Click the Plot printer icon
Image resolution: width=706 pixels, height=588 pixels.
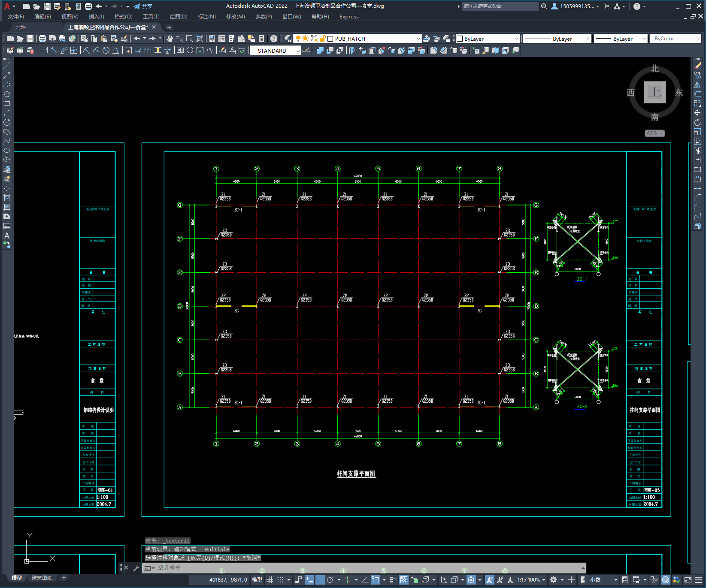(x=42, y=39)
